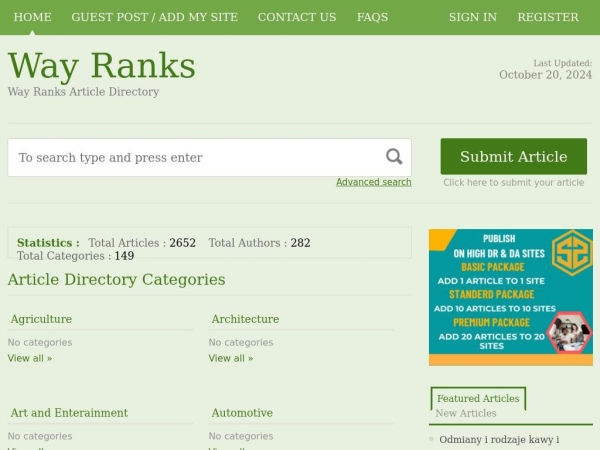
Task: Click the Total Articles 2652 statistic
Action: coord(142,243)
